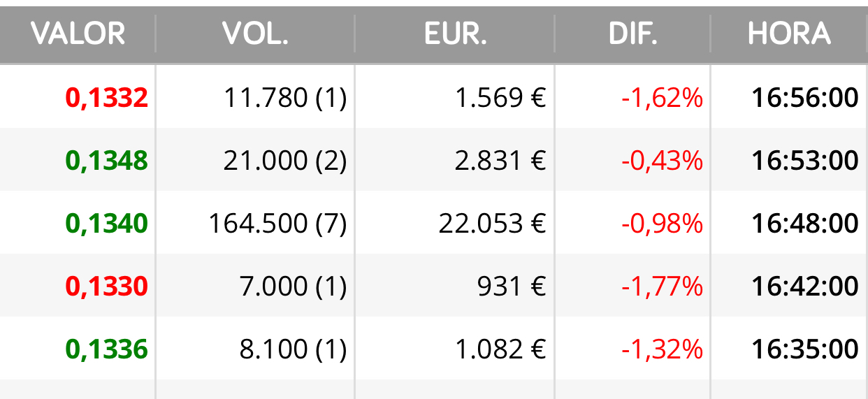
Task: Select the HORA column header
Action: point(789,34)
